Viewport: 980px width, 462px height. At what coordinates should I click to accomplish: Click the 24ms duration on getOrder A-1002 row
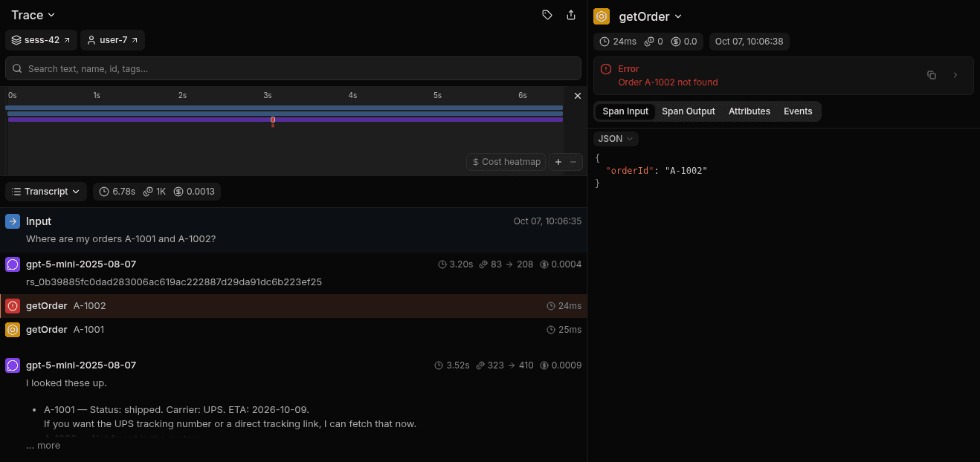tap(564, 306)
